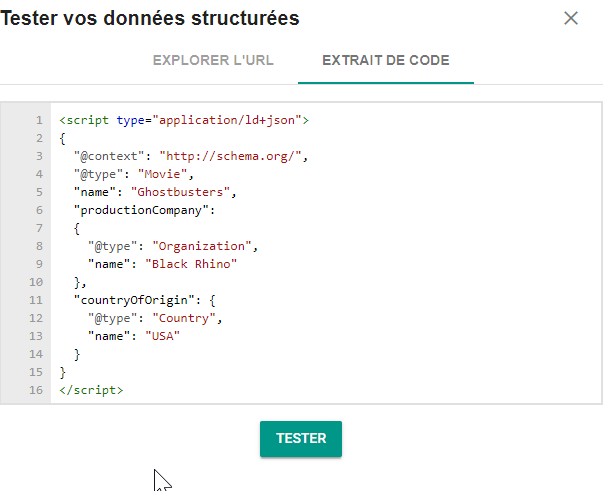The image size is (615, 491).
Task: Click line number 6 in the gutter
Action: [x=38, y=210]
